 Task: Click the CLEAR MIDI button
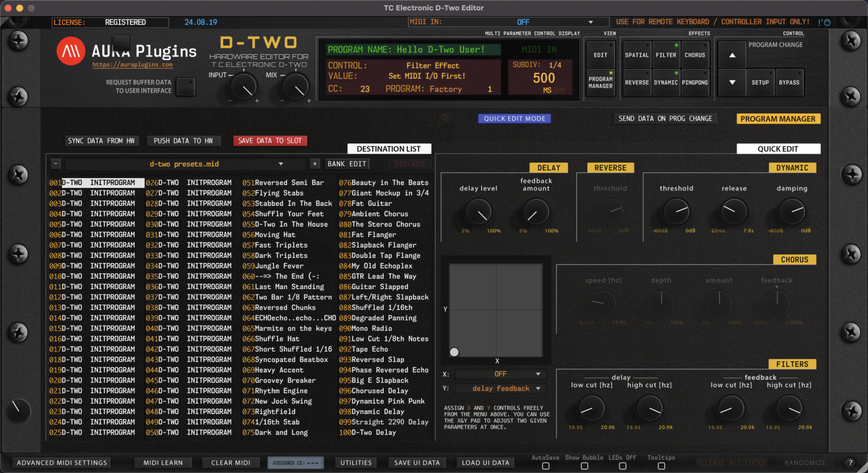pyautogui.click(x=231, y=463)
